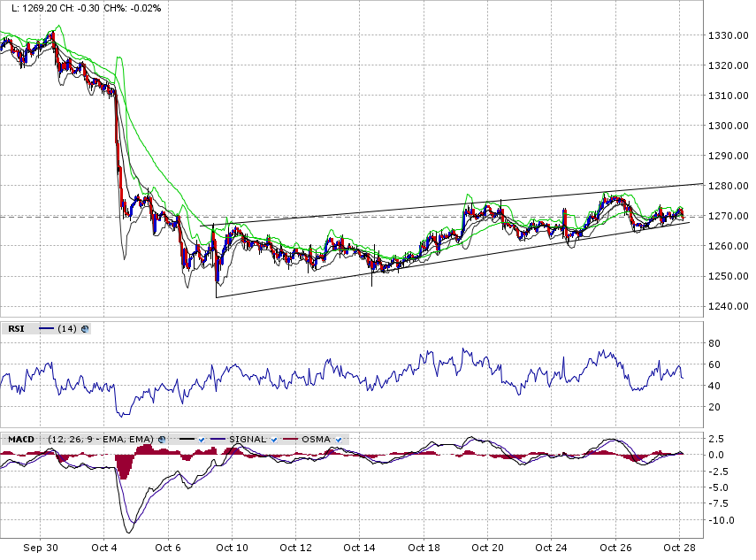Open MACD indicator settings globe icon
Image resolution: width=756 pixels, height=560 pixels.
tap(162, 440)
